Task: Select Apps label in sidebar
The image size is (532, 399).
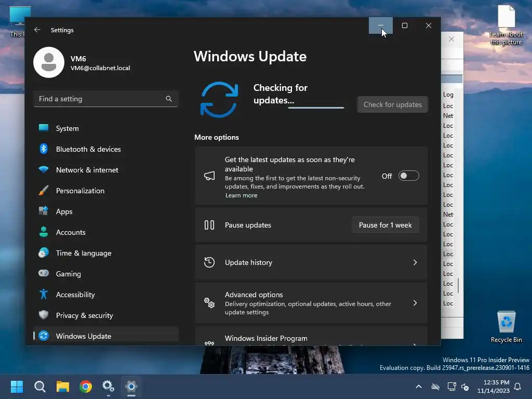Action: (64, 211)
